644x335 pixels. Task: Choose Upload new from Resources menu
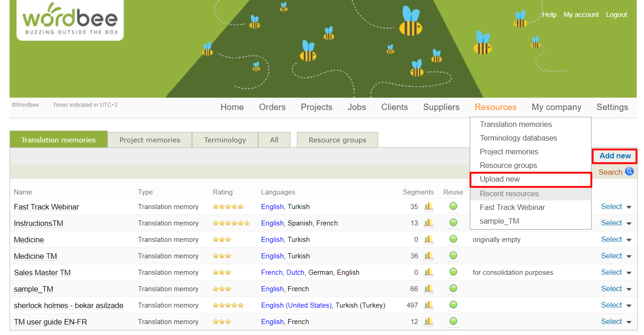(500, 179)
